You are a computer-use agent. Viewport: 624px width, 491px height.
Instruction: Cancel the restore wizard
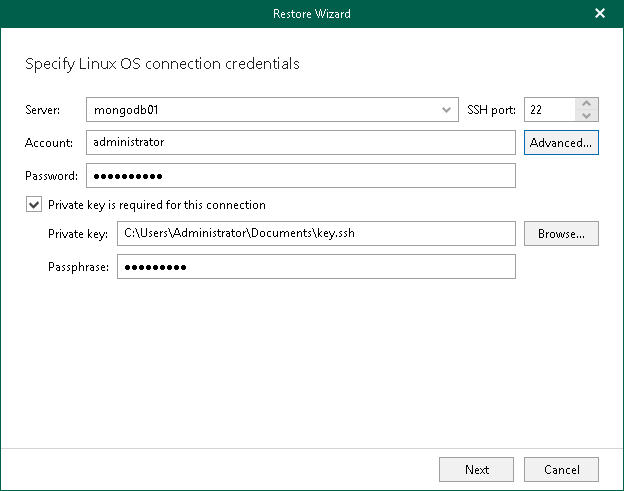561,469
